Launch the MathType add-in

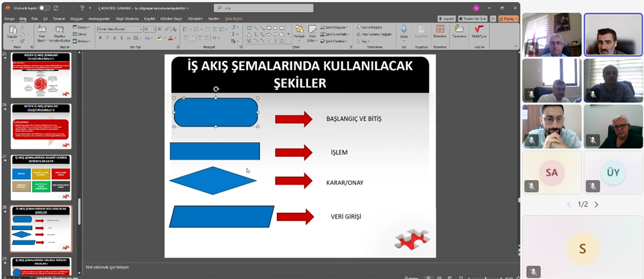479,32
